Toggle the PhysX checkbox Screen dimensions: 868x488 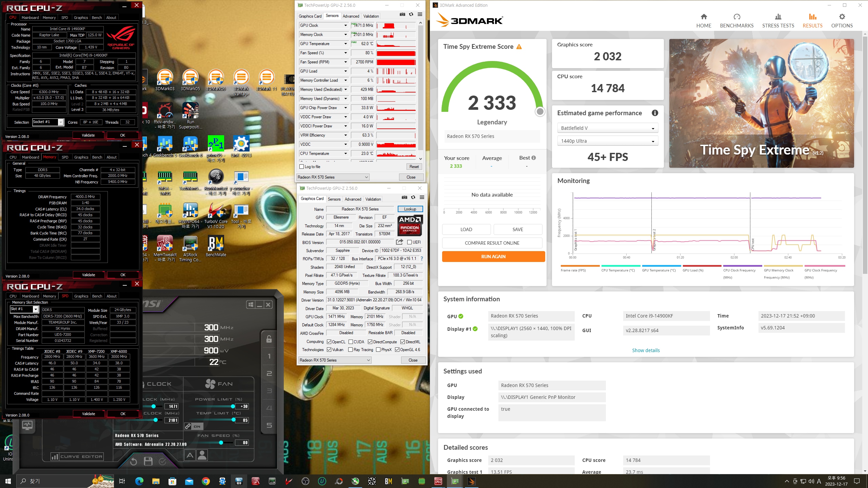[x=378, y=350]
